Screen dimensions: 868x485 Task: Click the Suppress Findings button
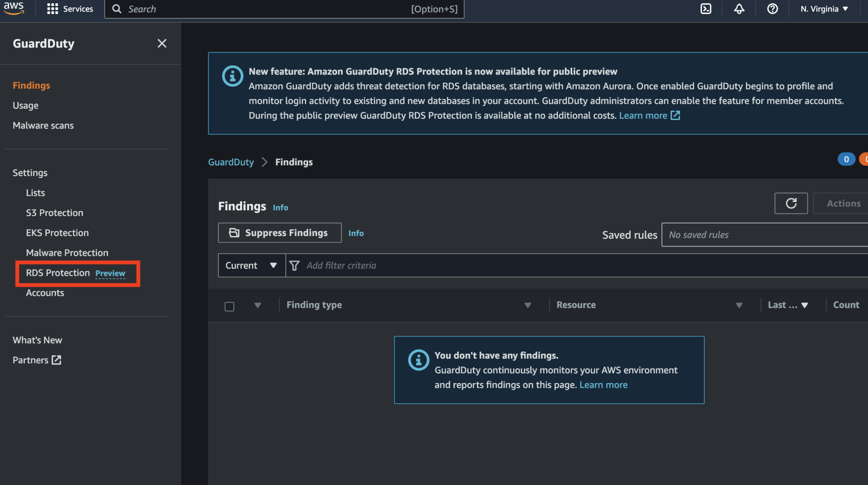coord(279,233)
